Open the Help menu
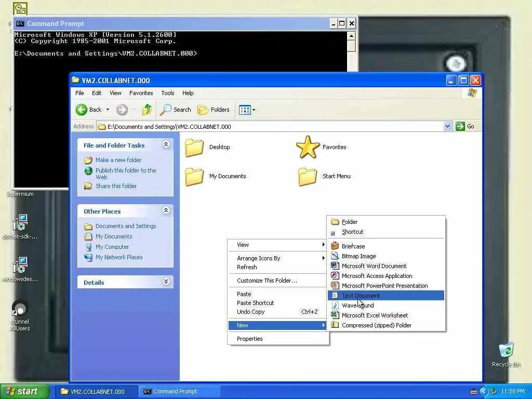The width and height of the screenshot is (532, 399). coord(188,93)
